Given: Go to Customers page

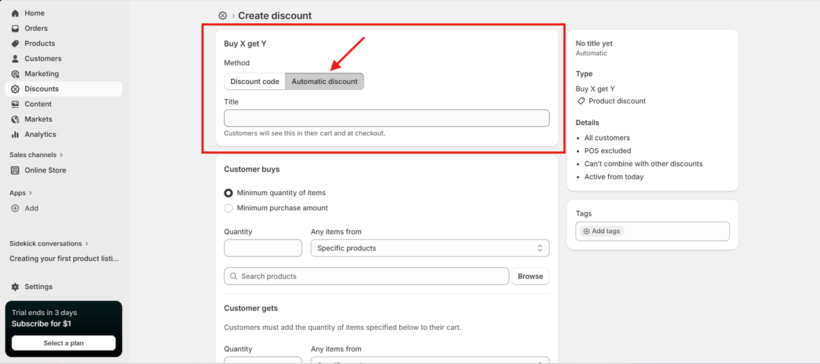Looking at the screenshot, I should click(64, 59).
